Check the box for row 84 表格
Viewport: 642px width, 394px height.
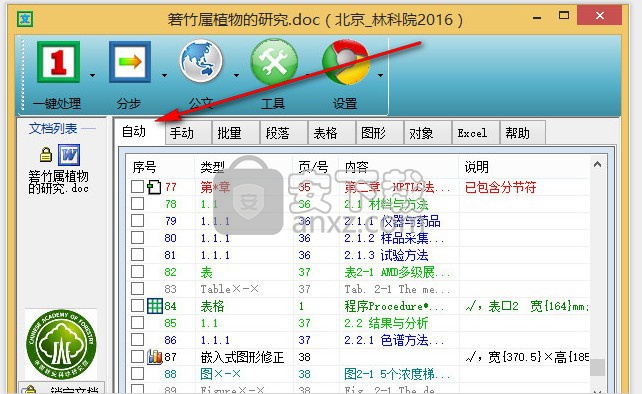[x=138, y=306]
